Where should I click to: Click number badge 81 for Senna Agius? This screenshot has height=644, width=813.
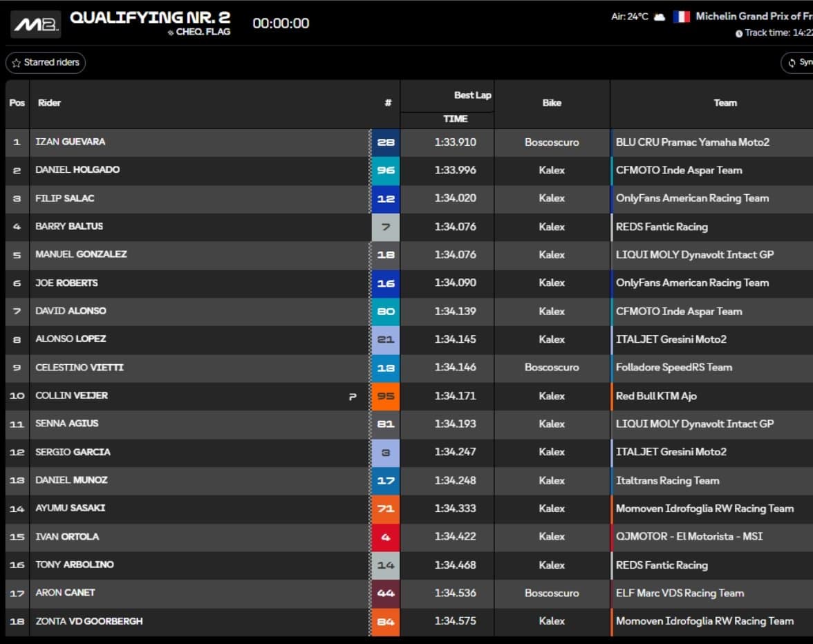click(386, 424)
